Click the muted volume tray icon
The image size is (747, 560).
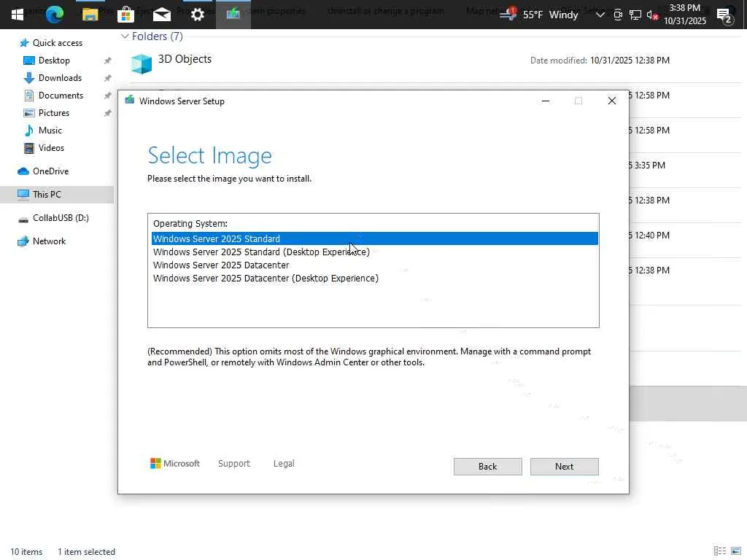(x=653, y=15)
